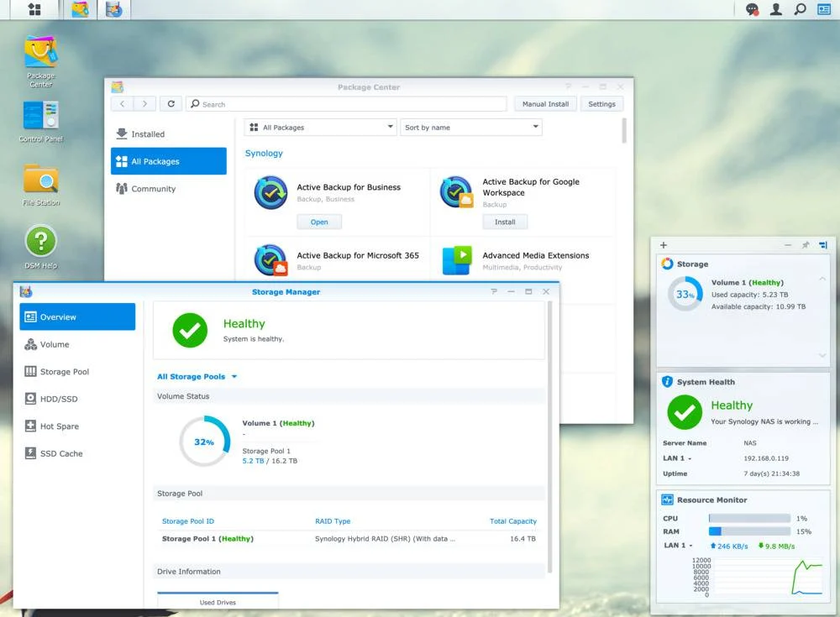Screen dimensions: 840x617
Task: Open the notifications chat bubble icon
Action: click(x=752, y=9)
